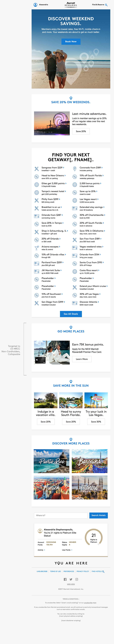
Task: Open the Web View link
Action: click(x=71, y=584)
